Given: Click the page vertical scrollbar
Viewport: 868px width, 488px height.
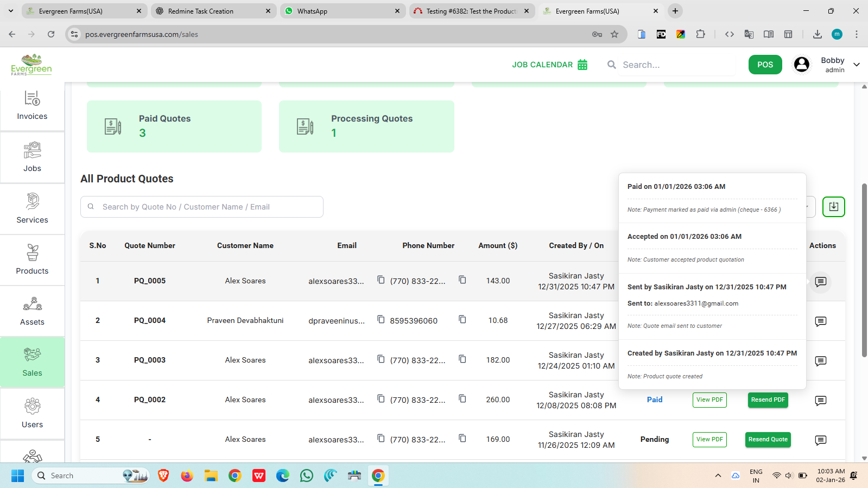Looking at the screenshot, I should (864, 270).
